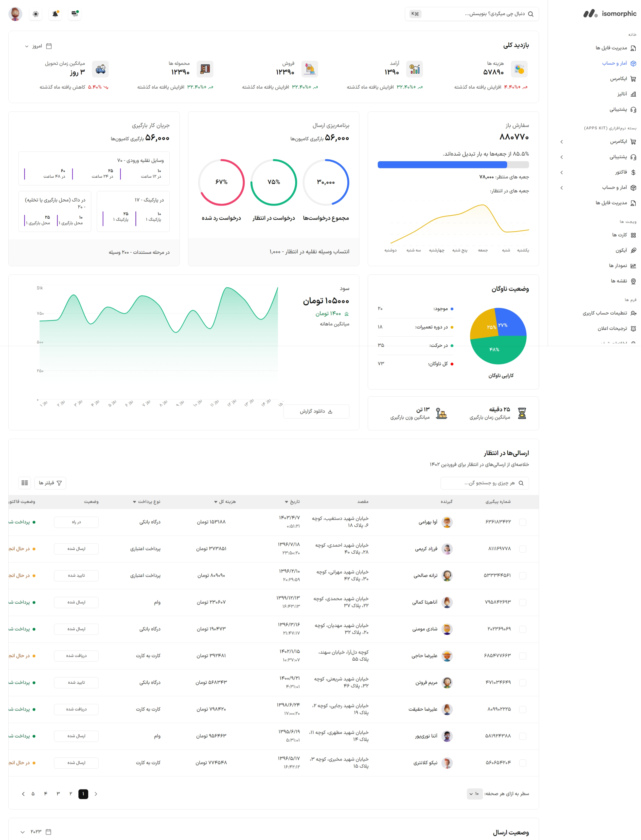Click the آنالیز chart icon in sidebar

(x=633, y=94)
